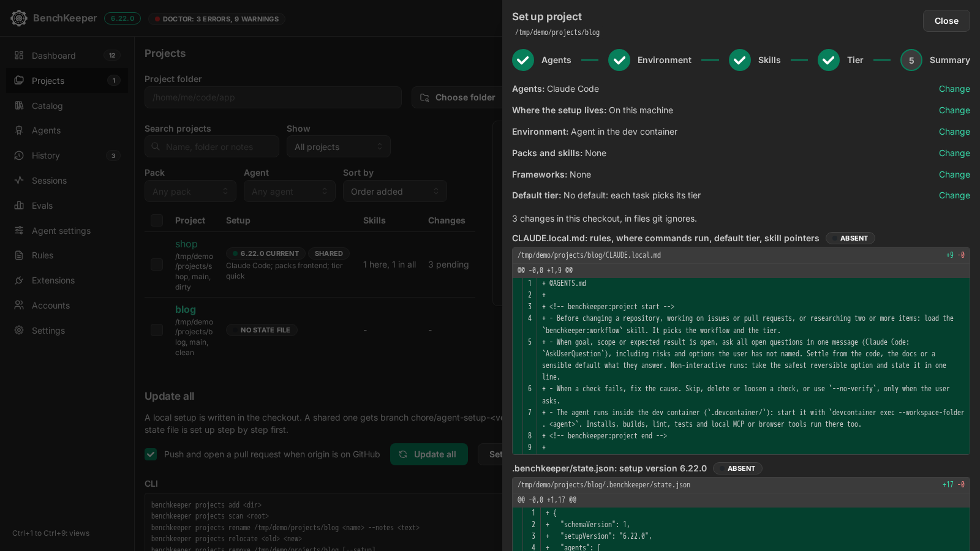Viewport: 980px width, 551px height.
Task: Click Change next to Packs and skills
Action: 954,153
